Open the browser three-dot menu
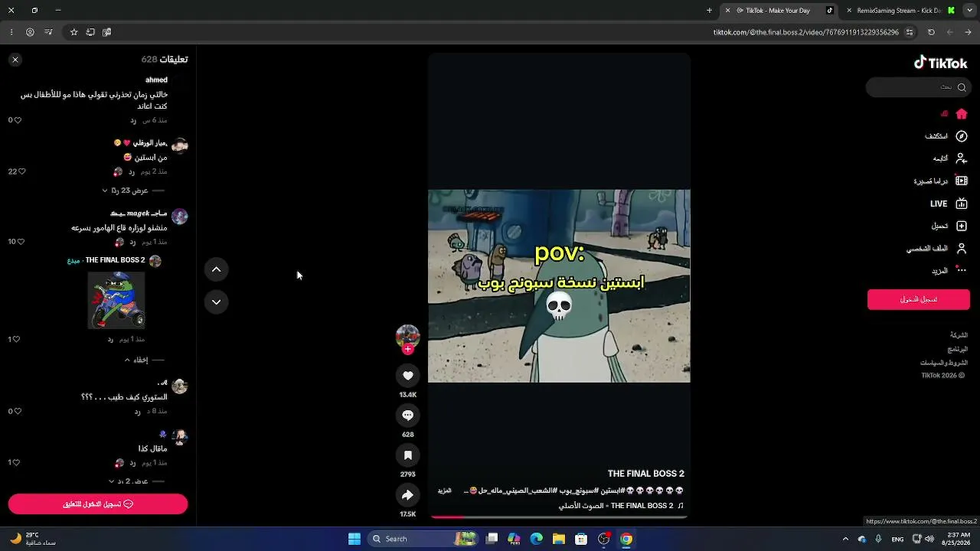The height and width of the screenshot is (551, 980). 11,32
